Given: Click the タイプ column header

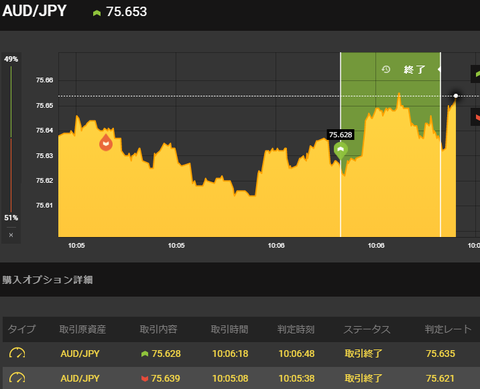Looking at the screenshot, I should pyautogui.click(x=22, y=329).
